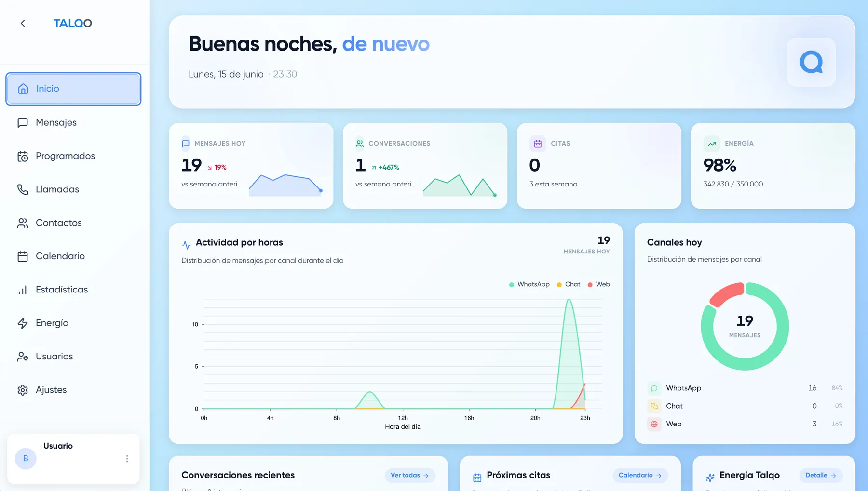Go to Programados page
The height and width of the screenshot is (491, 868).
pos(73,156)
